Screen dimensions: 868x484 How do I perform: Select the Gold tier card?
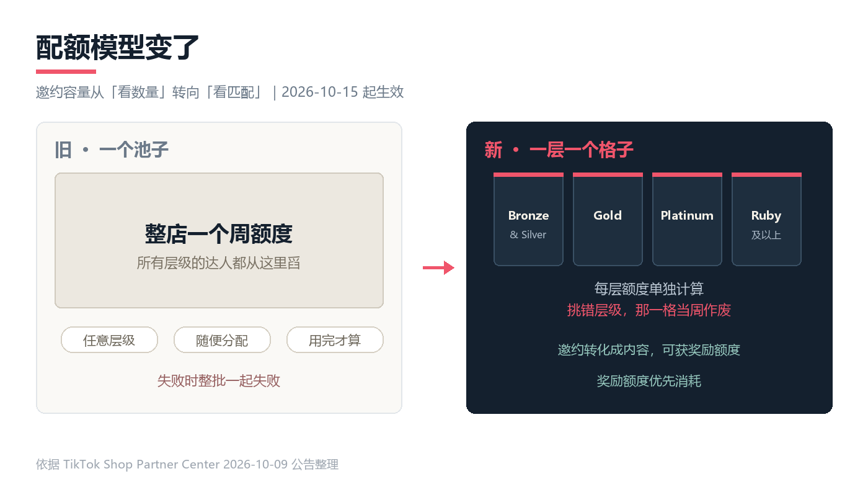(x=608, y=219)
